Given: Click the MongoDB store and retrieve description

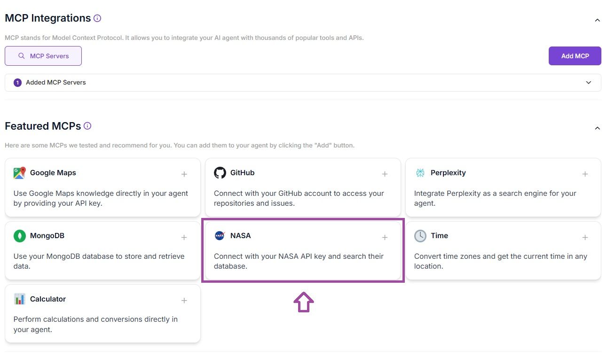Looking at the screenshot, I should 99,261.
